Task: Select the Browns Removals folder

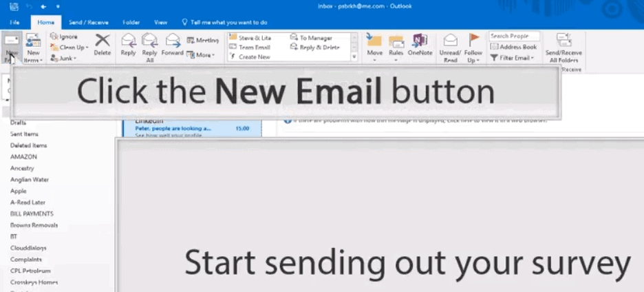Action: point(34,225)
